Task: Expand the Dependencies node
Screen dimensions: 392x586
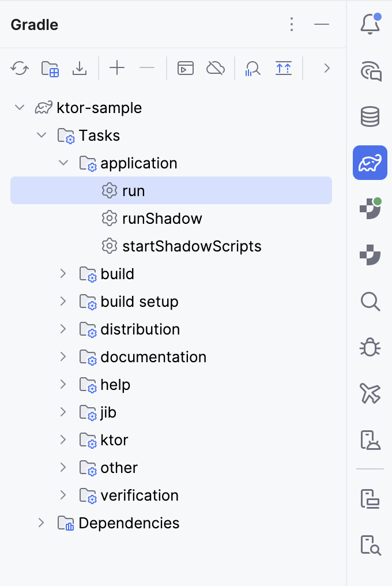Action: click(x=41, y=523)
